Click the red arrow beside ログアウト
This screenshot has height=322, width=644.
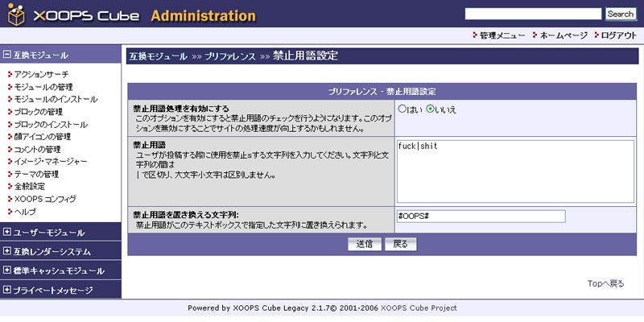pos(597,35)
